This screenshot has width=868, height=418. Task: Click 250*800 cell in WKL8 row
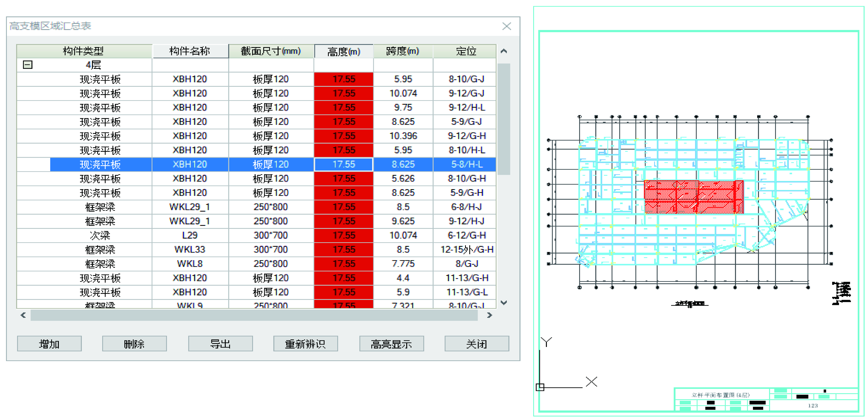[x=271, y=264]
